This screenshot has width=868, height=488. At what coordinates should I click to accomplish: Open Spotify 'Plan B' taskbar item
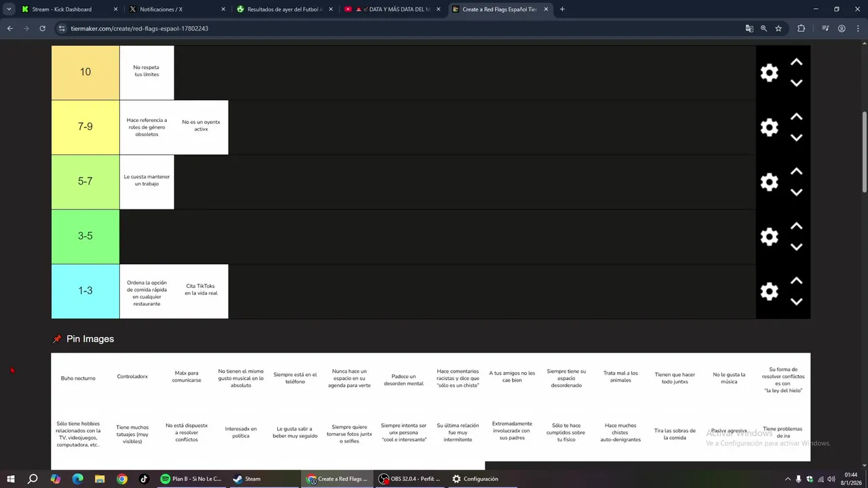click(x=191, y=479)
